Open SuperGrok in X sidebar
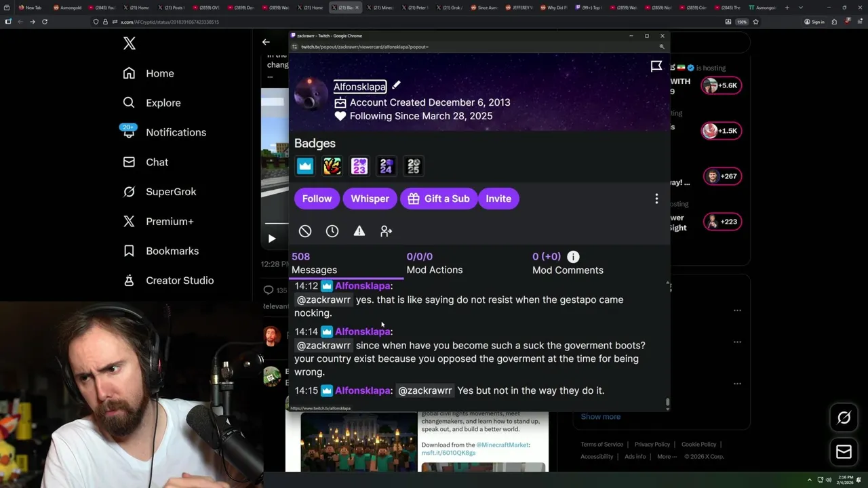This screenshot has height=488, width=868. [159, 192]
